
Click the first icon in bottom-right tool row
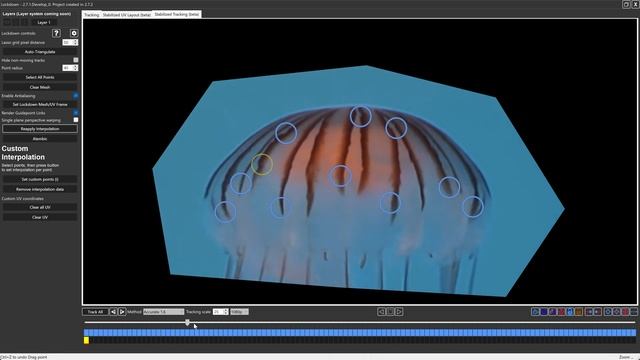[535, 312]
